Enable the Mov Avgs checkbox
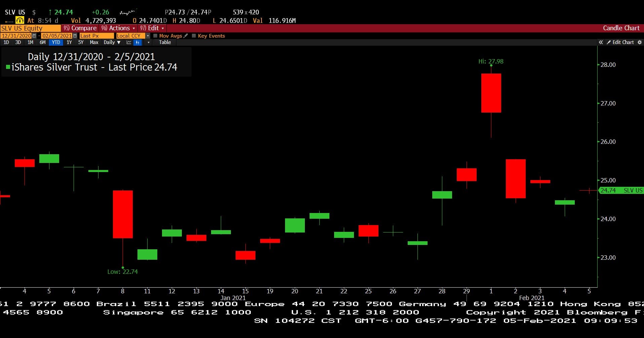 [155, 36]
